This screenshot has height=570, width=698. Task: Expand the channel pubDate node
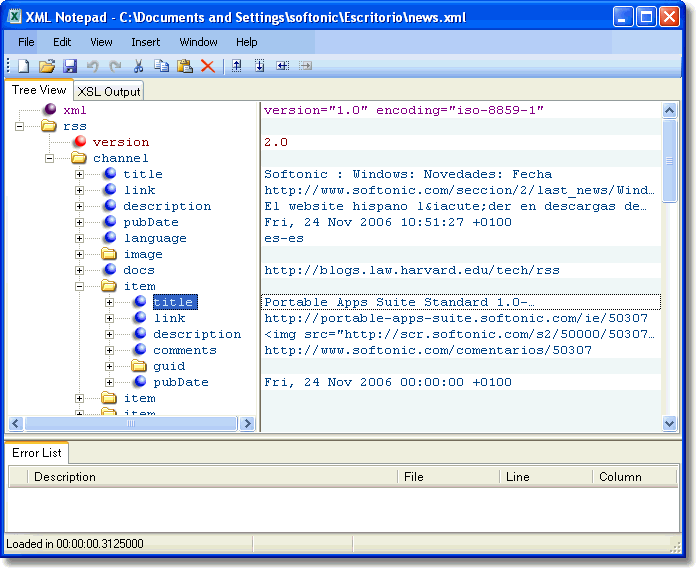[79, 223]
